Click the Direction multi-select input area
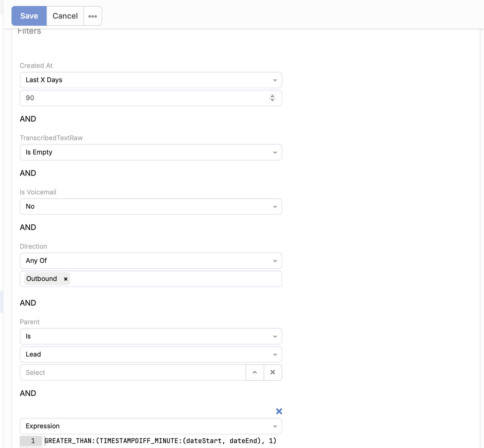This screenshot has height=448, width=484. (175, 279)
